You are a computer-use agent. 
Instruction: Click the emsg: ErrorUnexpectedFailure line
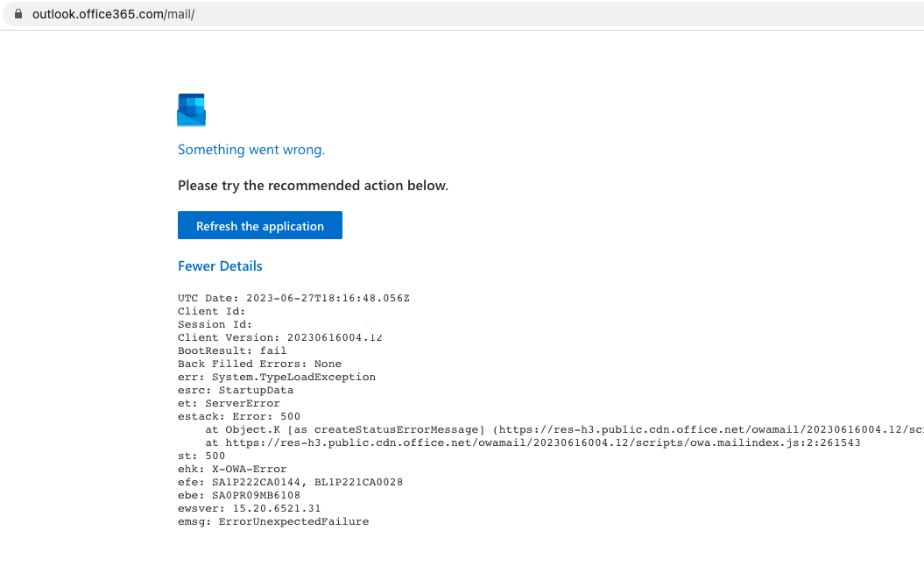(273, 521)
